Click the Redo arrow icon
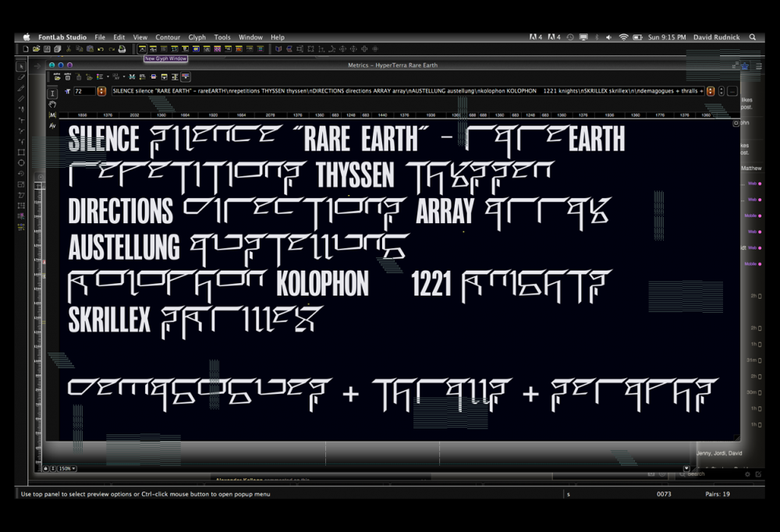This screenshot has width=780, height=532. pos(112,49)
